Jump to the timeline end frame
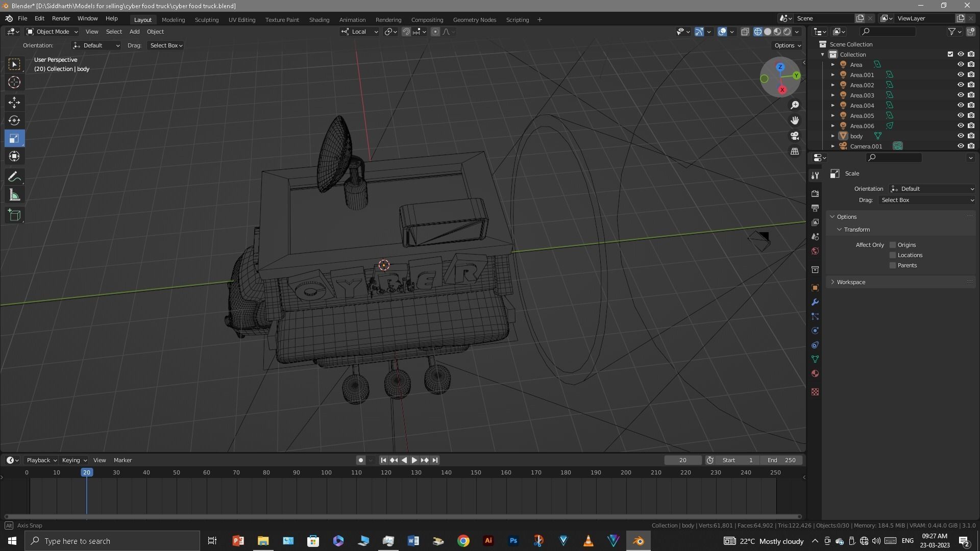This screenshot has width=980, height=551. pyautogui.click(x=435, y=460)
